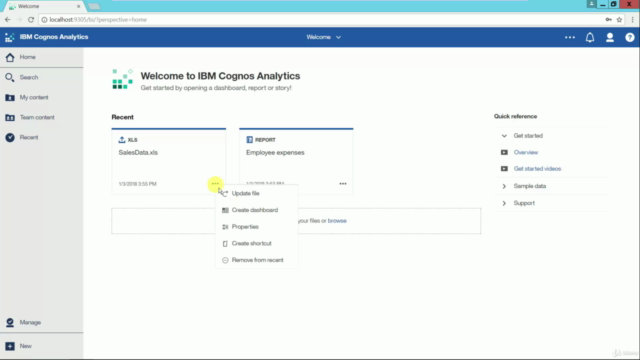Screen dimensions: 640x360
Task: Click the Chrome profile button
Action: click(591, 4)
